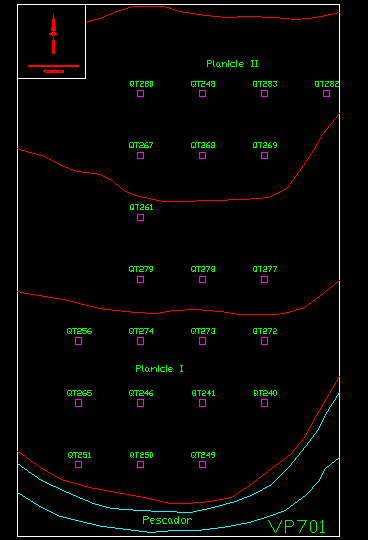The width and height of the screenshot is (368, 540).
Task: Select the QT272 text label
Action: (265, 331)
